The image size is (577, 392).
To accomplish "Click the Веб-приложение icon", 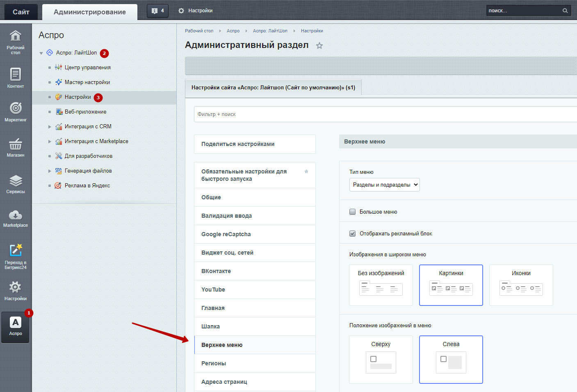I will tap(59, 112).
